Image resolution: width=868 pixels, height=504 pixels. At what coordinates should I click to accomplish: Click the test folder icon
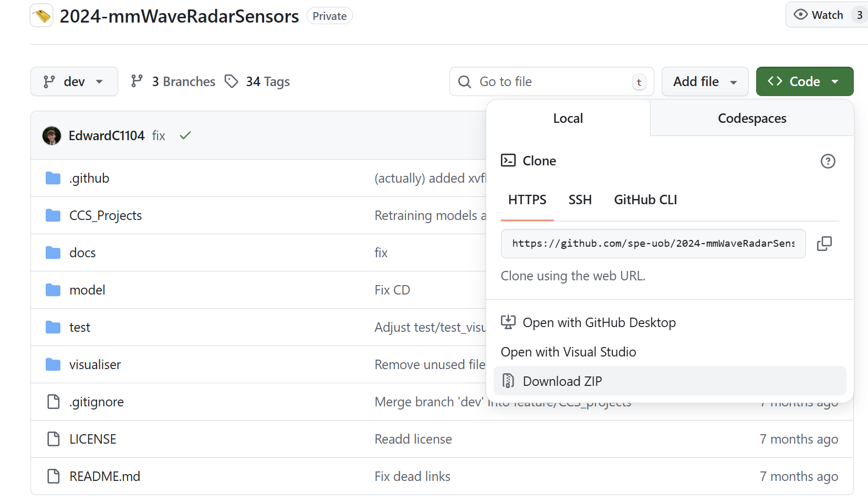coord(53,328)
